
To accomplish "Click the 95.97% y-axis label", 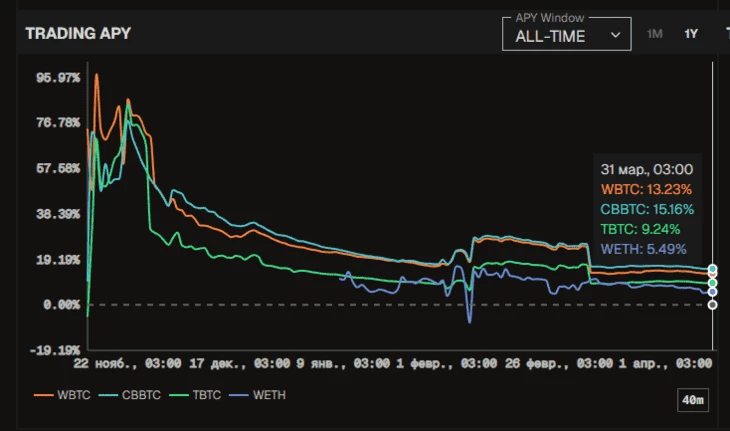I will coord(58,78).
